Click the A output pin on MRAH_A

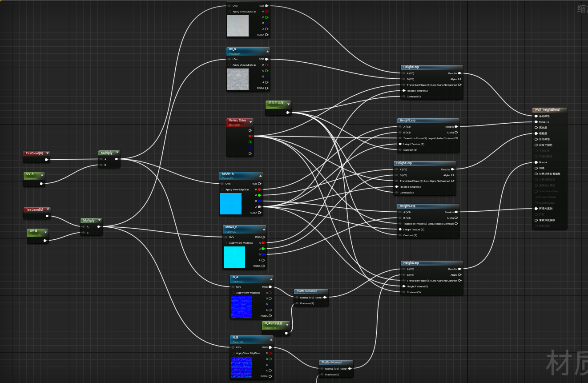click(x=259, y=207)
